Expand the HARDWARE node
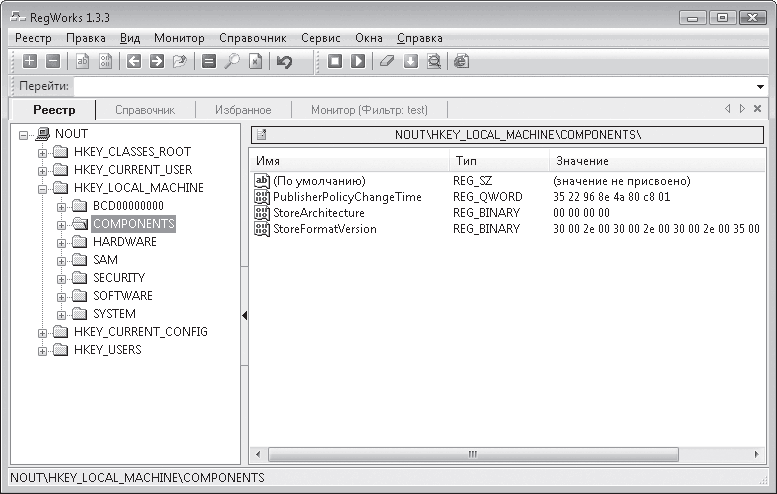 [61, 243]
